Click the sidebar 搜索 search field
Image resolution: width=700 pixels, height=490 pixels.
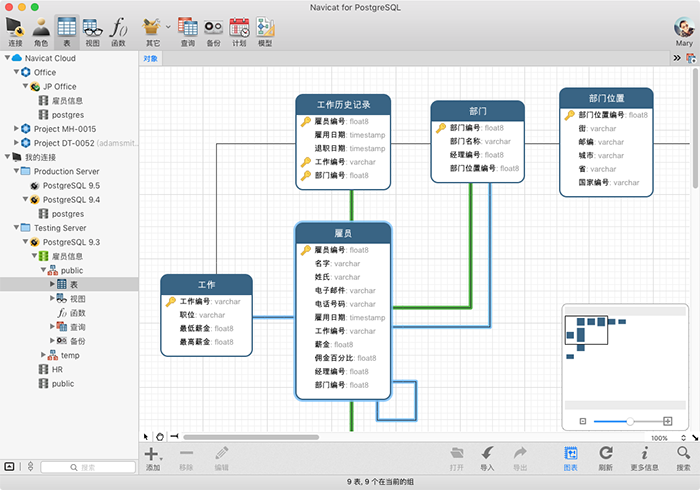coord(88,467)
